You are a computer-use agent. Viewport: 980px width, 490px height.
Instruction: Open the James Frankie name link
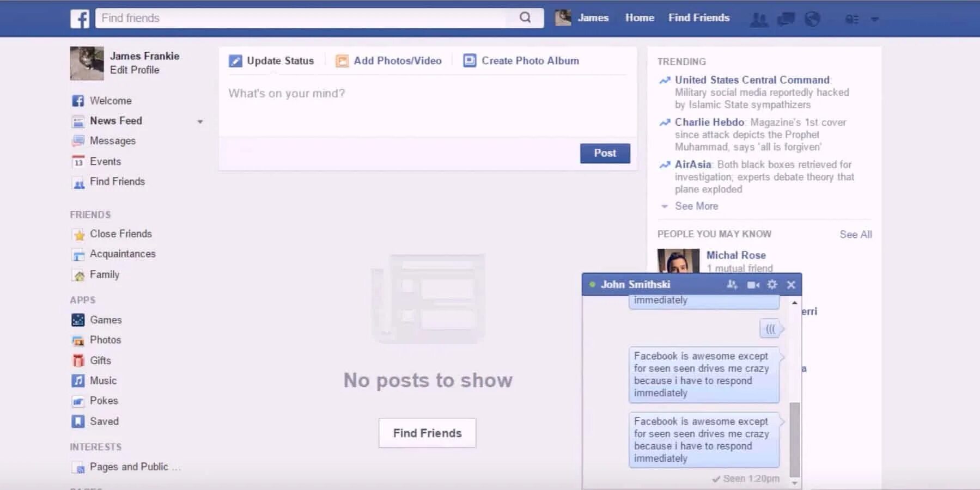coord(144,56)
